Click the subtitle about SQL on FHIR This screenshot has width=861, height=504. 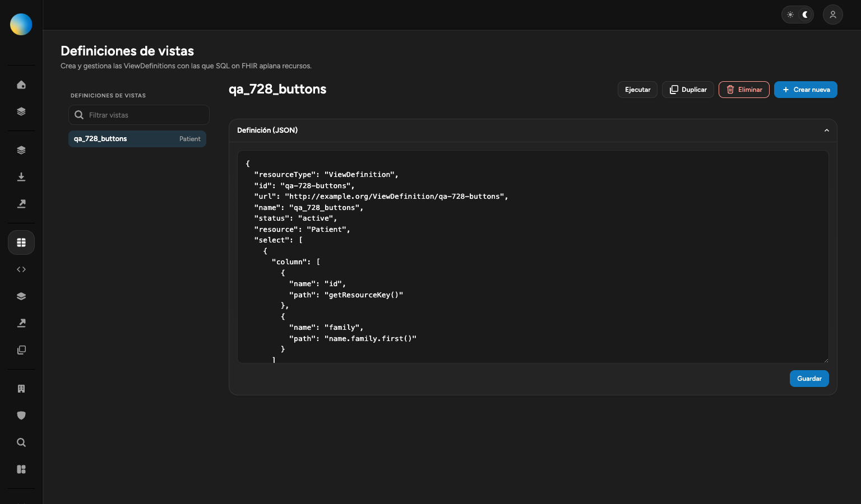pos(186,66)
